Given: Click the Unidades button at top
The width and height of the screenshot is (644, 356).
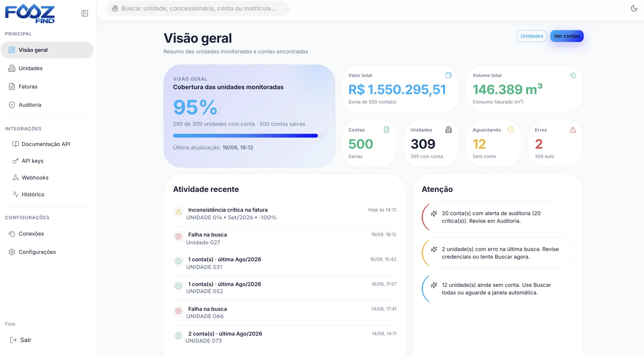Looking at the screenshot, I should (x=532, y=36).
